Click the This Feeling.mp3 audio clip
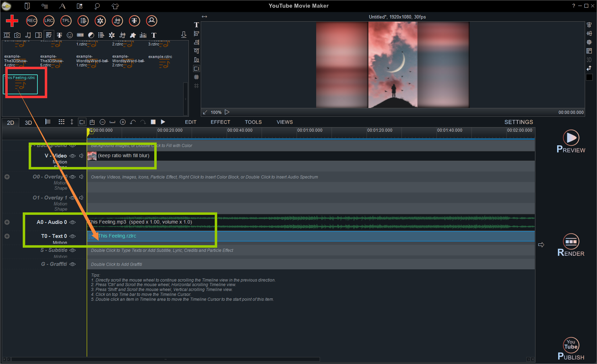 click(x=311, y=222)
